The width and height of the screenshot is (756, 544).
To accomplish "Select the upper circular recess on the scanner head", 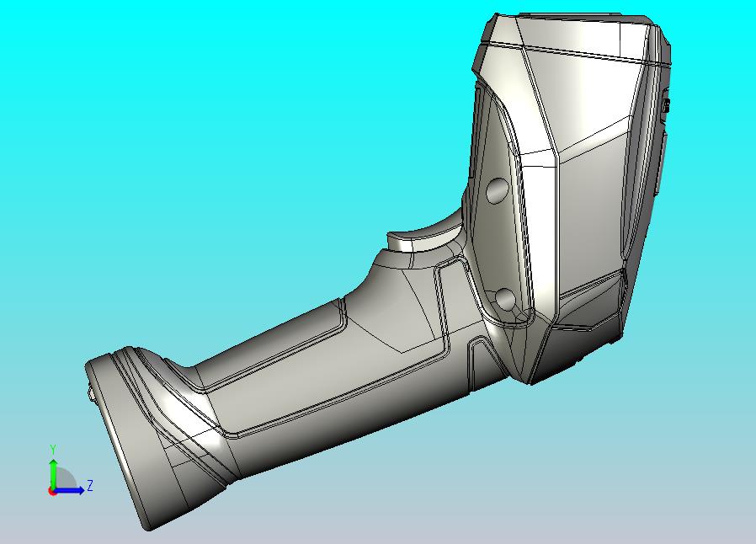I will tap(497, 190).
